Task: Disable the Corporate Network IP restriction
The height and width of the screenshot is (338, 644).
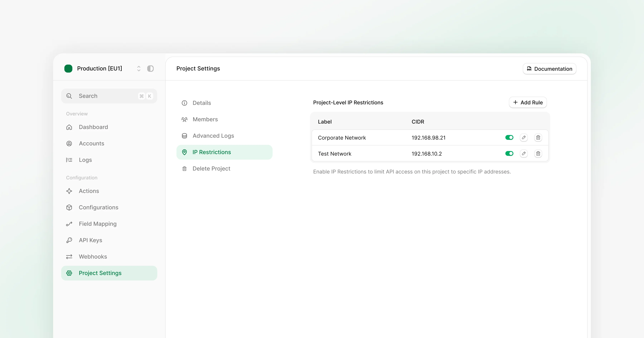Action: point(509,138)
